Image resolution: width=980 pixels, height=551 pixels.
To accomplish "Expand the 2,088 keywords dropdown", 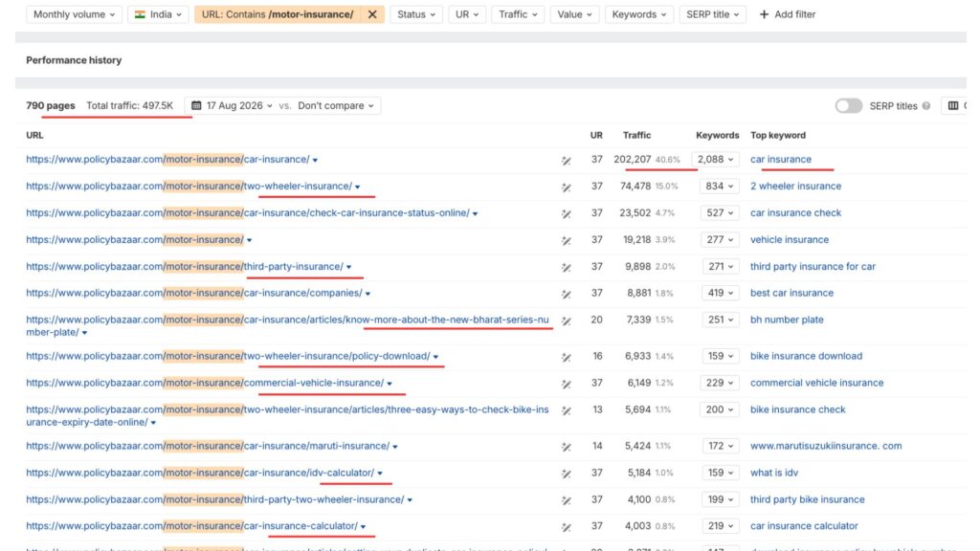I will 716,160.
